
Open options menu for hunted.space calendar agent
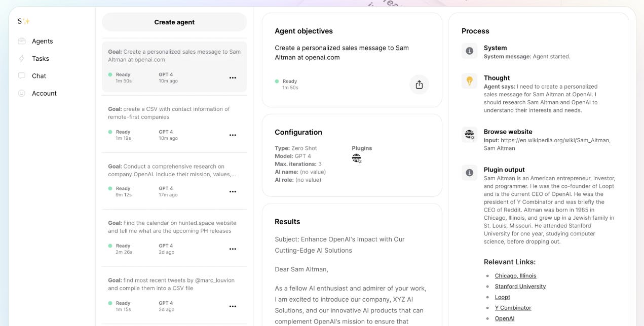tap(233, 249)
